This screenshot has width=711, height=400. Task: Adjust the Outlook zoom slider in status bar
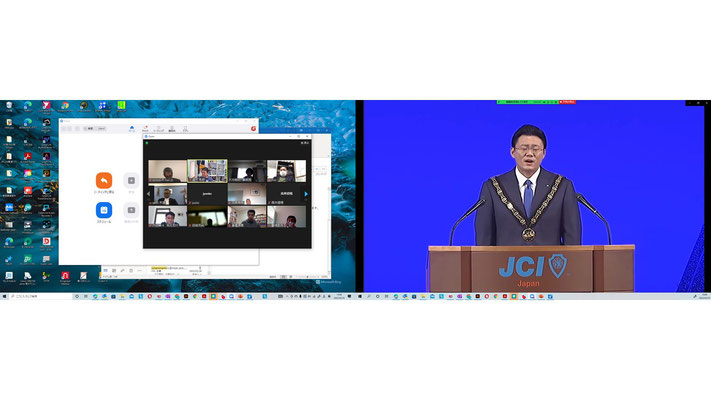[x=307, y=277]
